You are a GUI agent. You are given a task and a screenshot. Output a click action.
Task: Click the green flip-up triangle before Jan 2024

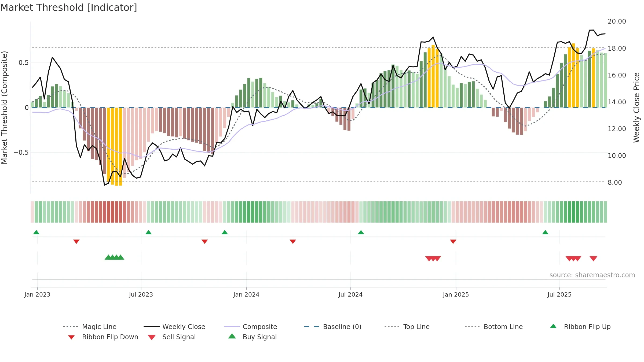point(225,232)
